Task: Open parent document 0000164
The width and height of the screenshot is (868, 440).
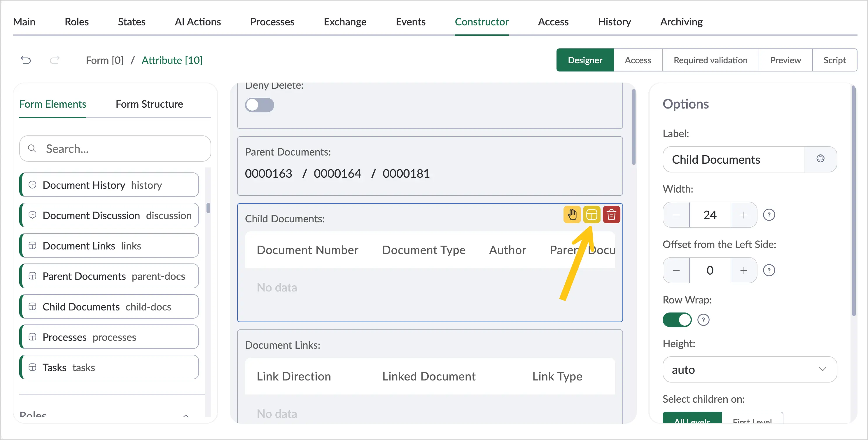Action: (x=337, y=173)
